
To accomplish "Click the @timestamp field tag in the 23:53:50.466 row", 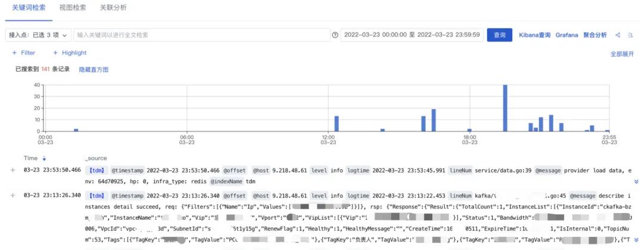I will coord(126,170).
